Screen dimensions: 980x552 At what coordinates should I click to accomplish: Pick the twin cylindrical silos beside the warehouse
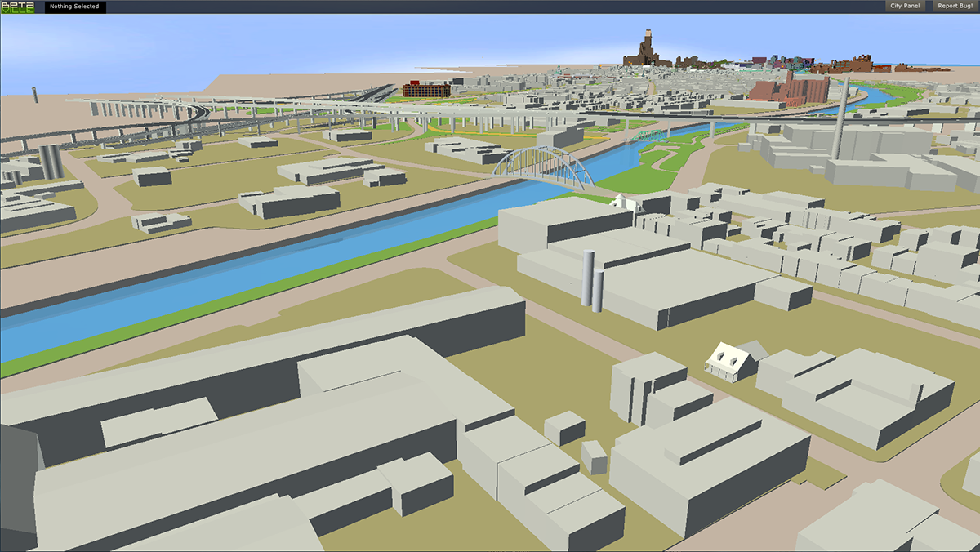tap(592, 280)
